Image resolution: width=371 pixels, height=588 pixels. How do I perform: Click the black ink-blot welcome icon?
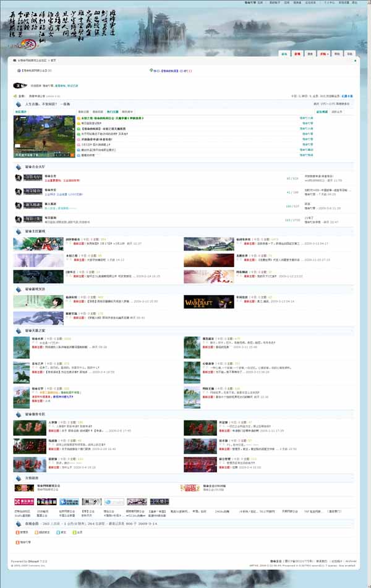pos(20,85)
